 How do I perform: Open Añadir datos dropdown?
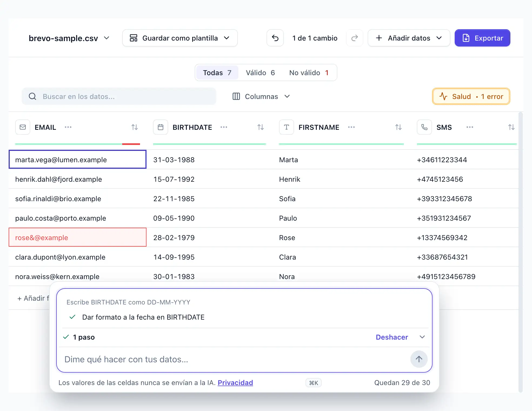click(409, 38)
